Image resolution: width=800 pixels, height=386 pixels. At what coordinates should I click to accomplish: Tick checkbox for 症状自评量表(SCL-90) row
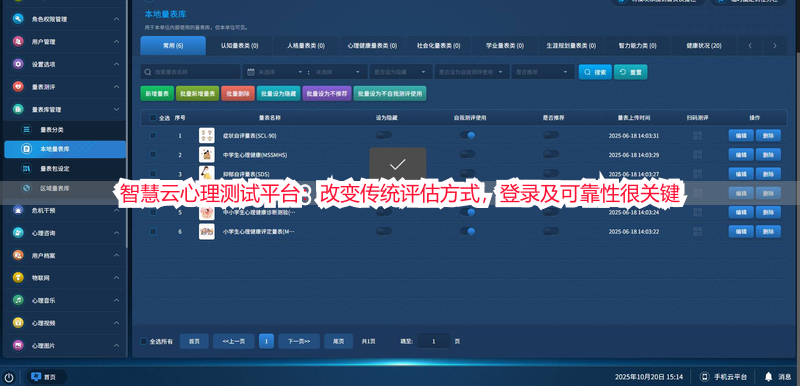coord(153,136)
